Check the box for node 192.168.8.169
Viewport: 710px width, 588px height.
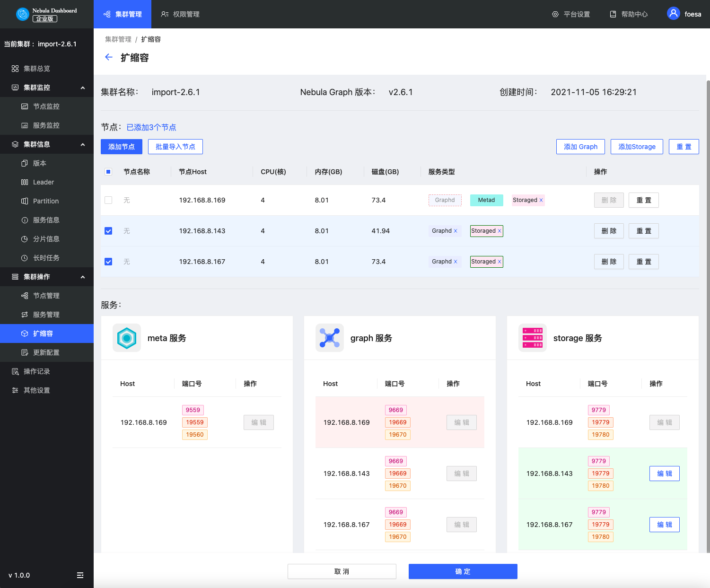pos(108,200)
